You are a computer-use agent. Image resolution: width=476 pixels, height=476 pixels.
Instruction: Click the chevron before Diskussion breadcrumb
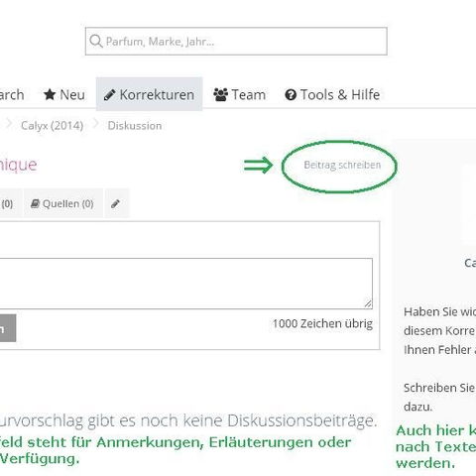point(95,124)
